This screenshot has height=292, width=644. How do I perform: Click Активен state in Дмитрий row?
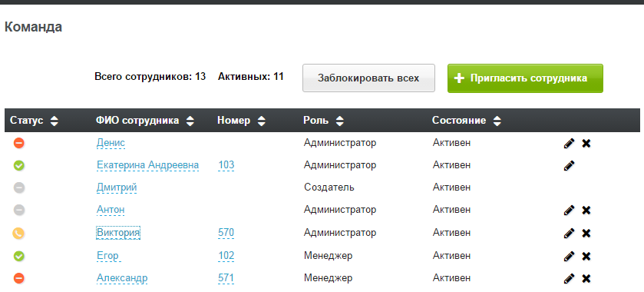pyautogui.click(x=451, y=187)
